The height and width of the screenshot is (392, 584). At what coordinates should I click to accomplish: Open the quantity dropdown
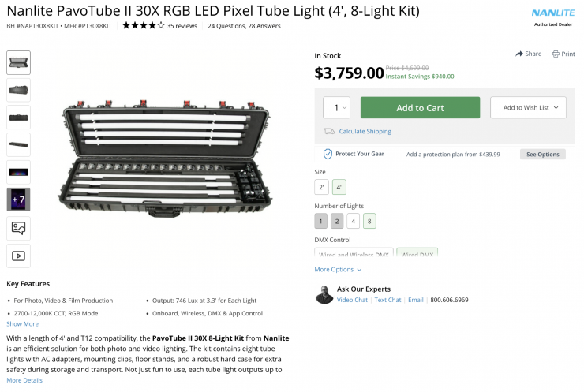pos(336,108)
